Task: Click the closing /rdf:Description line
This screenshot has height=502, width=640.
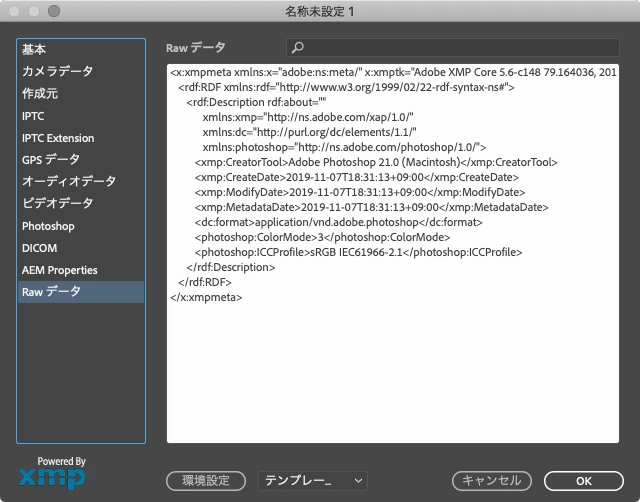Action: pyautogui.click(x=231, y=267)
